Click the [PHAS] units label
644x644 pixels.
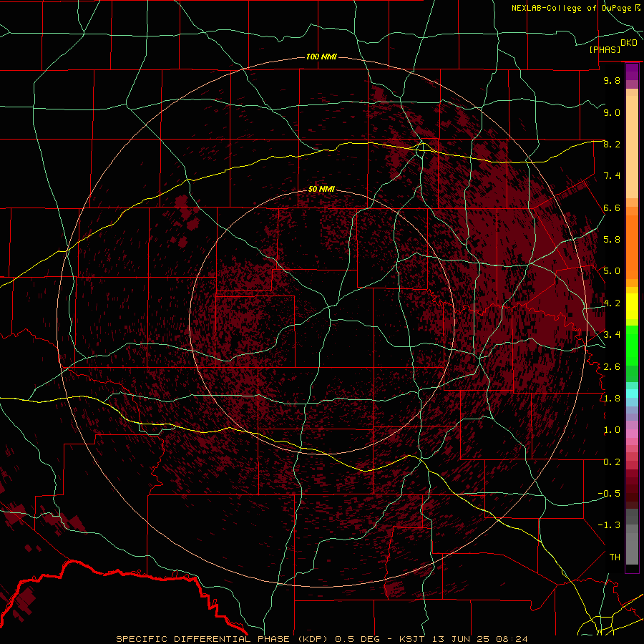click(x=605, y=50)
